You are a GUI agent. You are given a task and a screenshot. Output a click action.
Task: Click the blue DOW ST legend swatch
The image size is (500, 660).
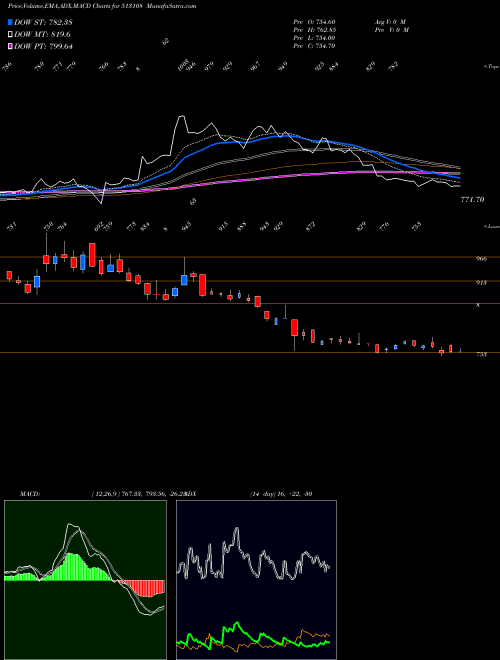[11, 22]
